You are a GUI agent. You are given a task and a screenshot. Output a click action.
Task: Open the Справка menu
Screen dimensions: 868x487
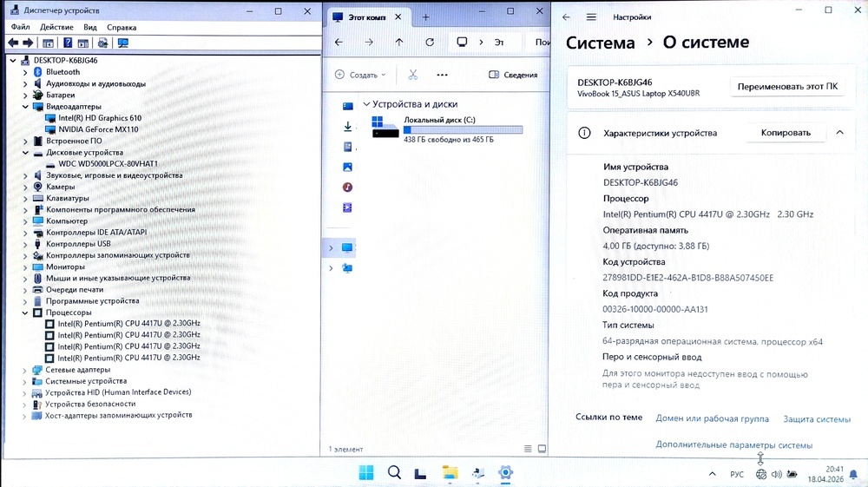point(122,27)
